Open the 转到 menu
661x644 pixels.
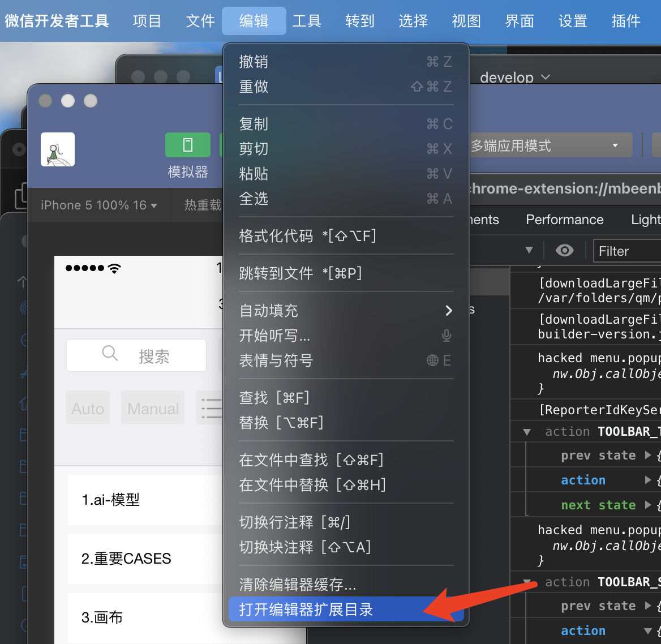point(360,20)
